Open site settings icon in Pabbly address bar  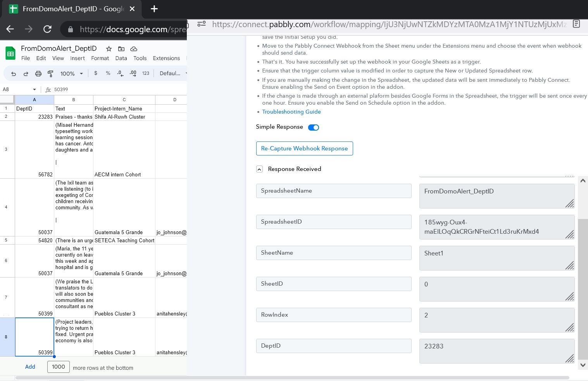coord(202,24)
